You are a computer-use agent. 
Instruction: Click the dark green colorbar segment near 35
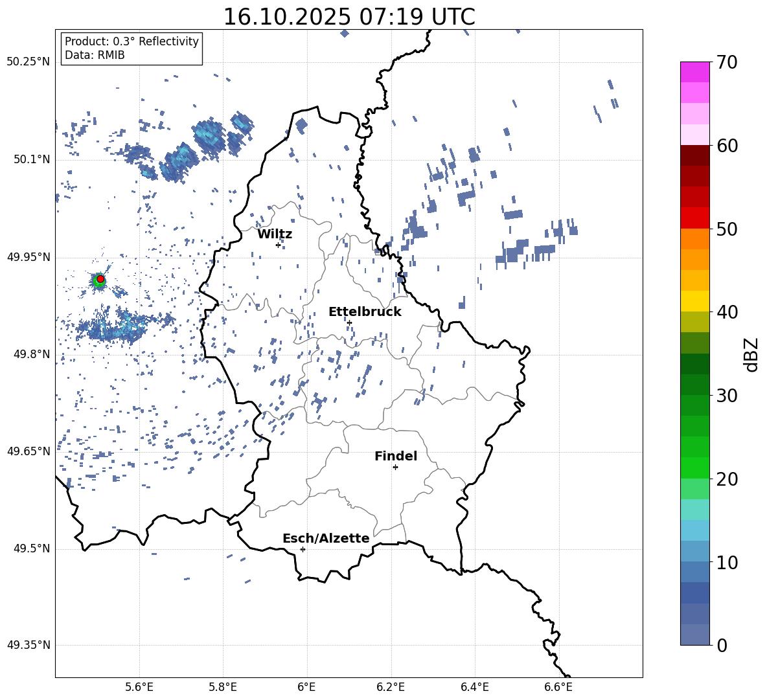click(x=694, y=364)
